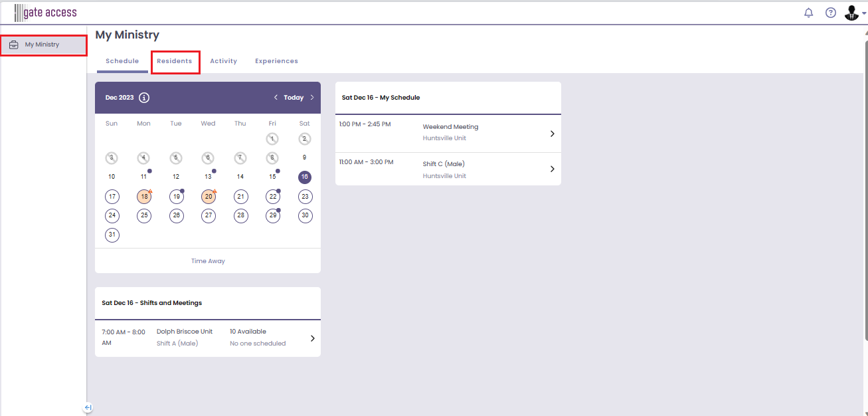Select December 13 on the calendar

pos(209,177)
